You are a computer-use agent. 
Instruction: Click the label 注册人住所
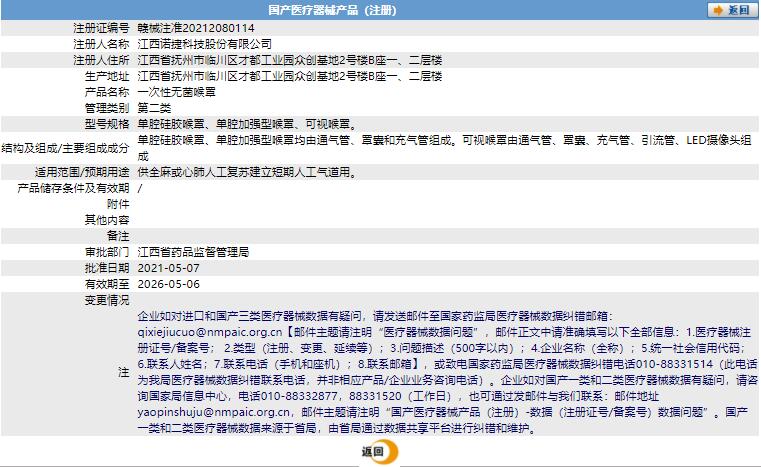101,60
